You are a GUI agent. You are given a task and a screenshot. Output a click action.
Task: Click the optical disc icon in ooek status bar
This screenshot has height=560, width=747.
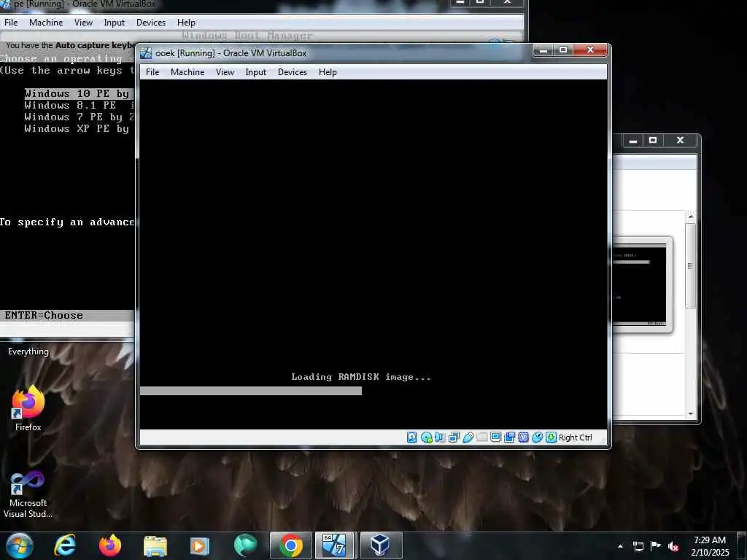tap(426, 437)
